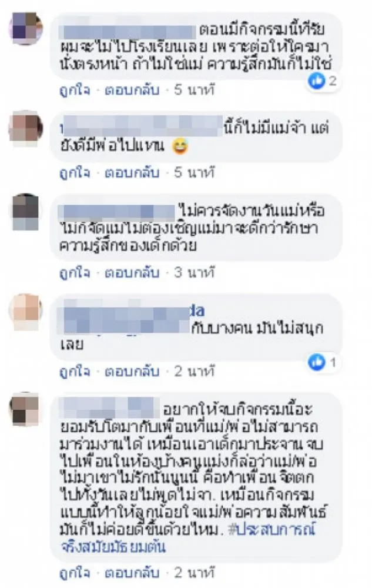The image size is (372, 588).
Task: Reply to first comment via ตอบกลับ
Action: 132,91
